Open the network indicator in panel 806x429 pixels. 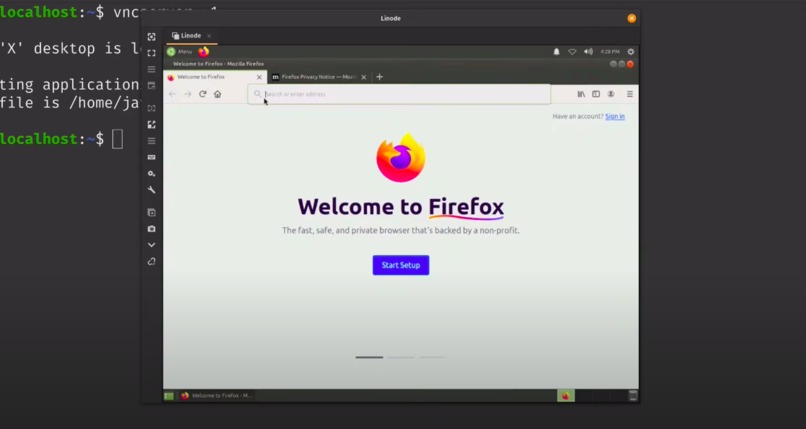tap(572, 51)
